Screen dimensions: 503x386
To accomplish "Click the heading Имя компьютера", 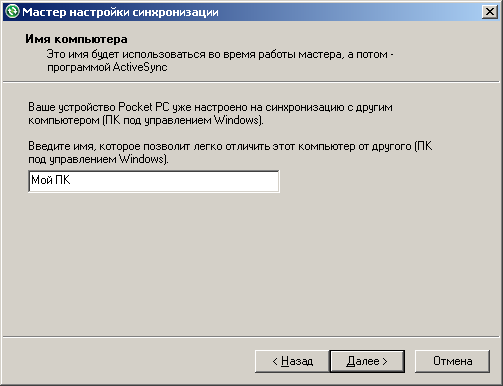I will tap(76, 39).
